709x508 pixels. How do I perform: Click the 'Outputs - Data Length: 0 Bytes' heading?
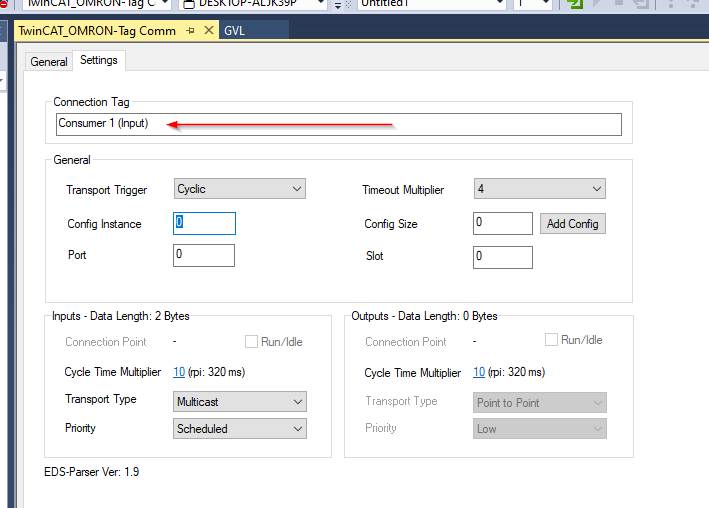click(424, 316)
